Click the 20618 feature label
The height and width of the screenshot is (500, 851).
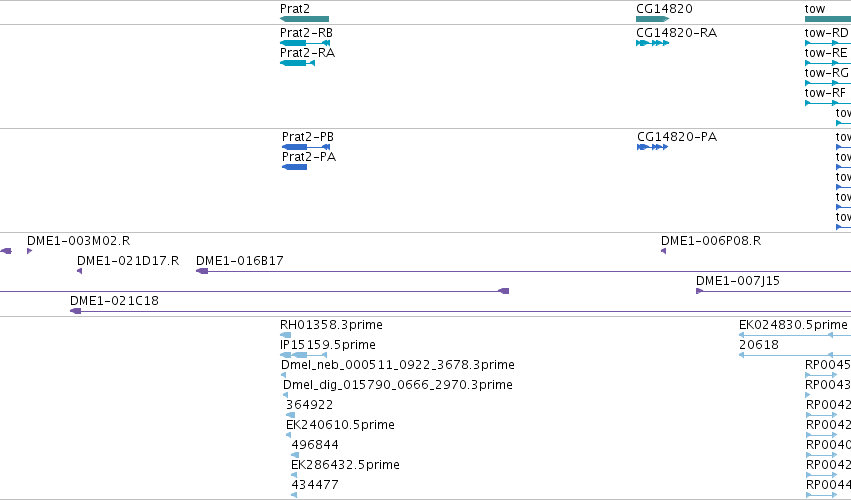click(x=759, y=345)
